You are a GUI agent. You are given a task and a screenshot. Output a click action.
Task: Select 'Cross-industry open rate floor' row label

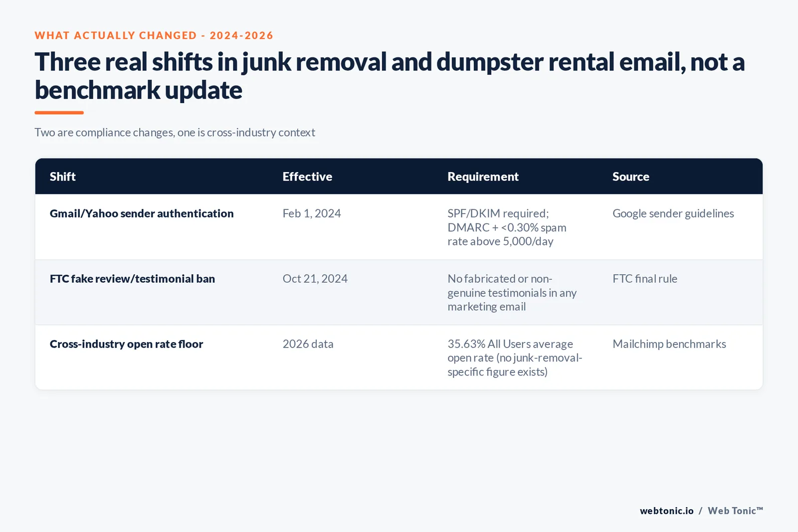[126, 344]
